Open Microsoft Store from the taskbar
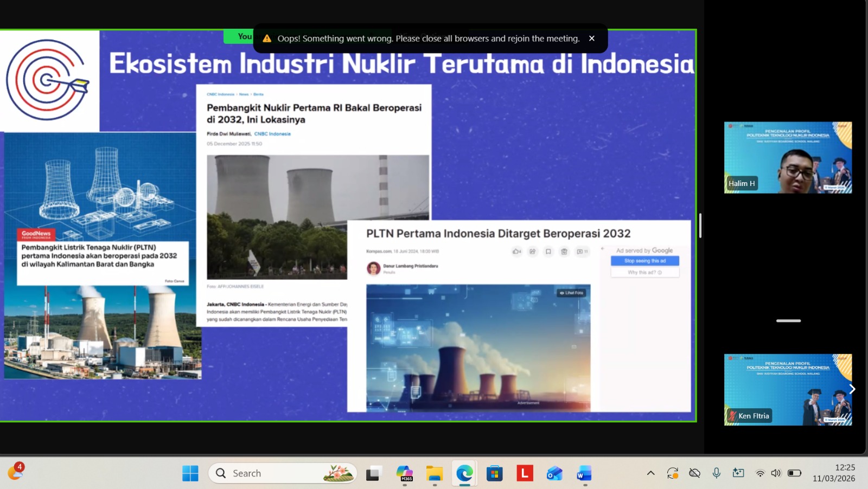Image resolution: width=868 pixels, height=489 pixels. tap(494, 473)
